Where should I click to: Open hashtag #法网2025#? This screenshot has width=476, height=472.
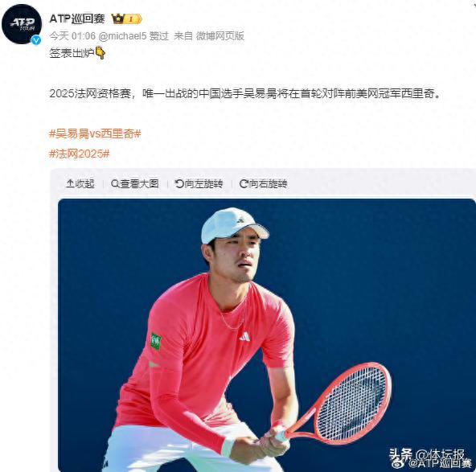tap(80, 154)
